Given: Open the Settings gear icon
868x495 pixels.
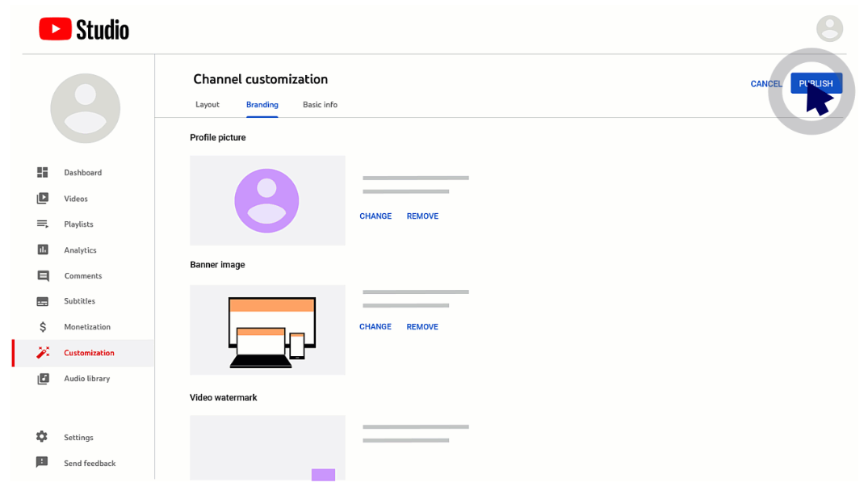Looking at the screenshot, I should tap(42, 437).
